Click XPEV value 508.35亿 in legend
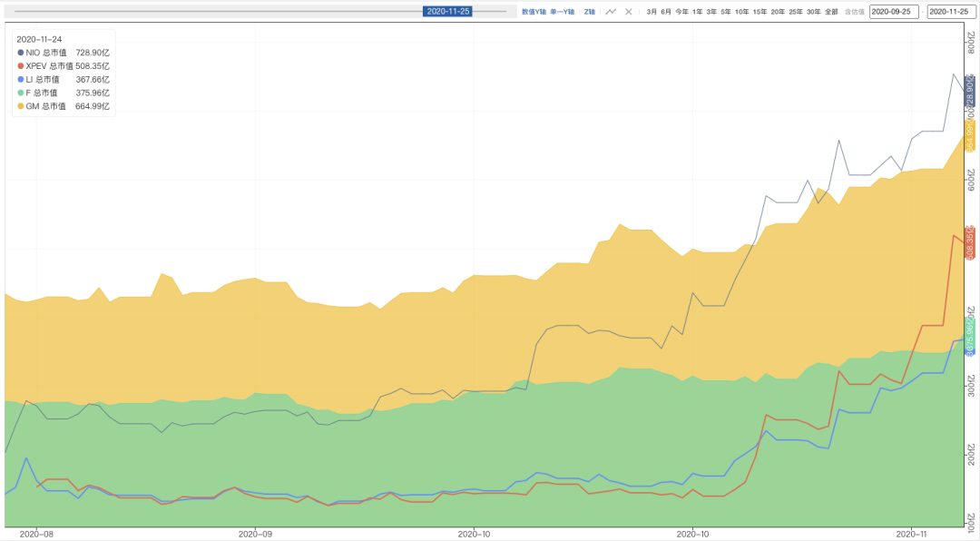 [93, 65]
